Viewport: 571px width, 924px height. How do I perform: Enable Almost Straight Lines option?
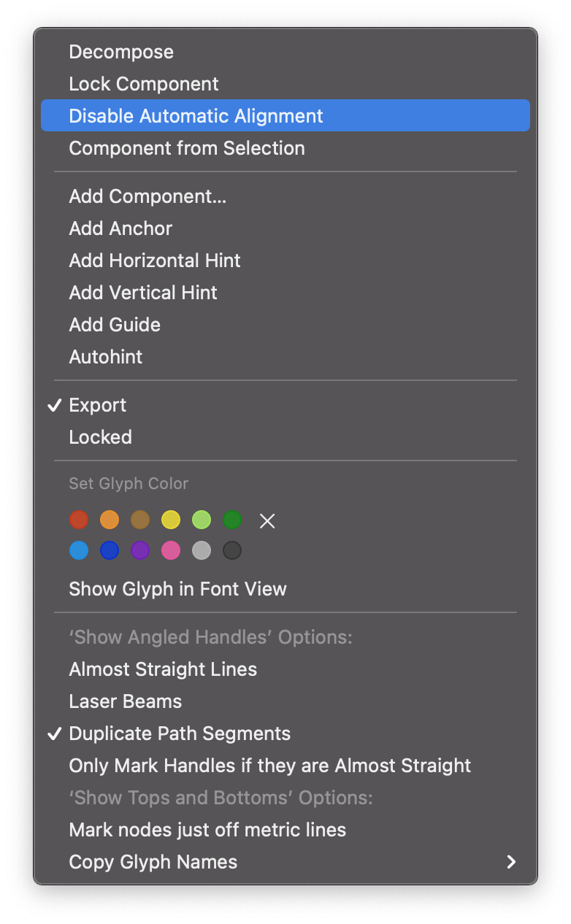[163, 670]
